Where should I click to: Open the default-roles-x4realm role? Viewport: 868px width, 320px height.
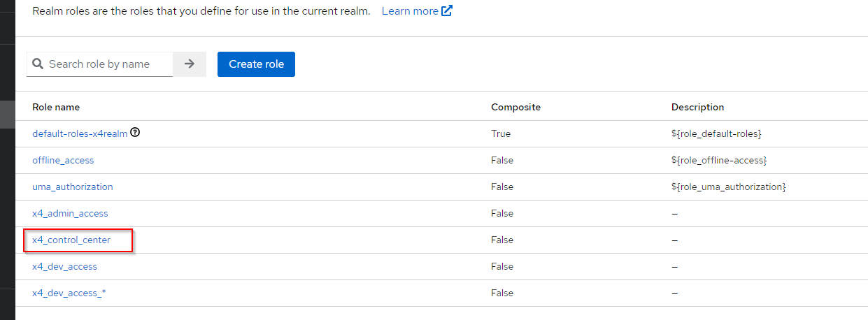[80, 133]
